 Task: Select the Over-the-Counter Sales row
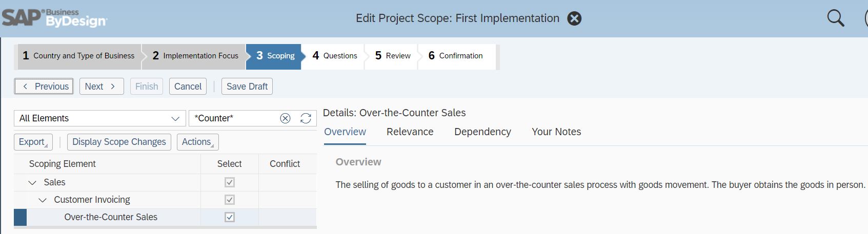tap(165, 217)
